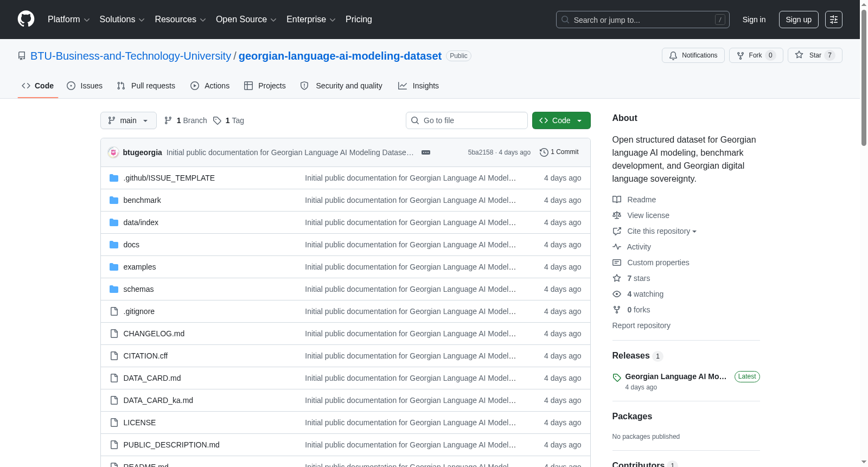The width and height of the screenshot is (868, 467).
Task: Open the data/index folder
Action: [141, 222]
